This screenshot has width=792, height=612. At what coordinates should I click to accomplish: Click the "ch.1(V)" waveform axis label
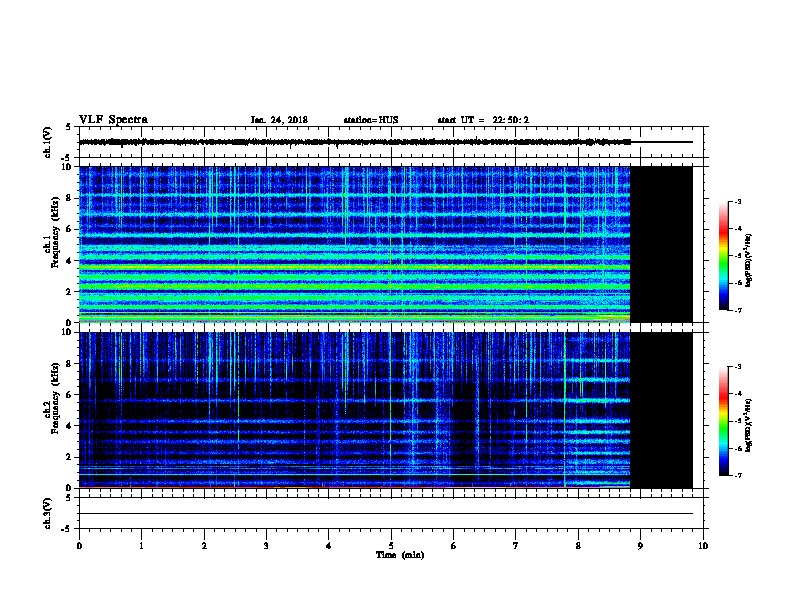pos(48,142)
